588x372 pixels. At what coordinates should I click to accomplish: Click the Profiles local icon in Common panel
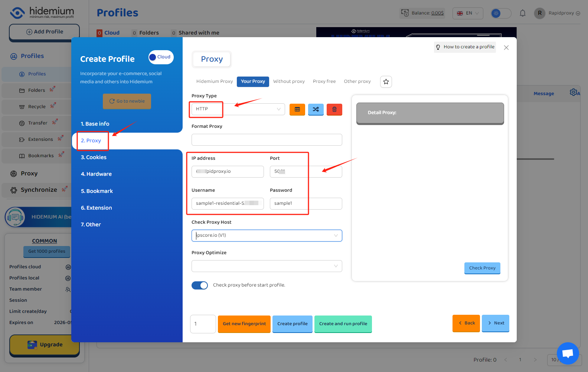tap(68, 278)
